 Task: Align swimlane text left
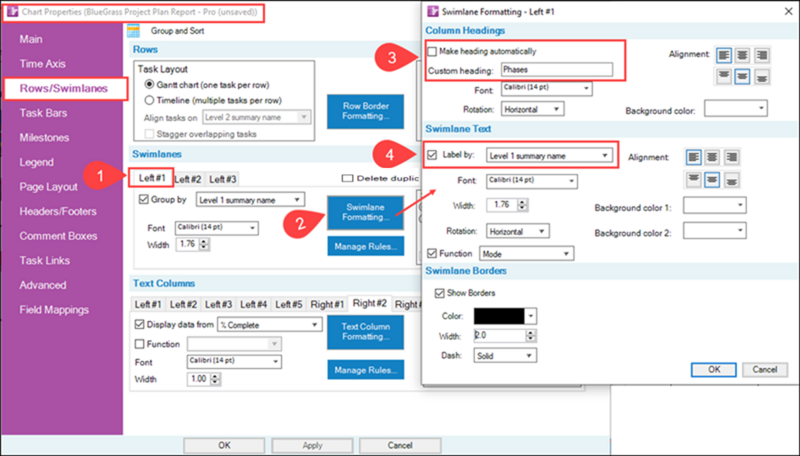[x=693, y=157]
